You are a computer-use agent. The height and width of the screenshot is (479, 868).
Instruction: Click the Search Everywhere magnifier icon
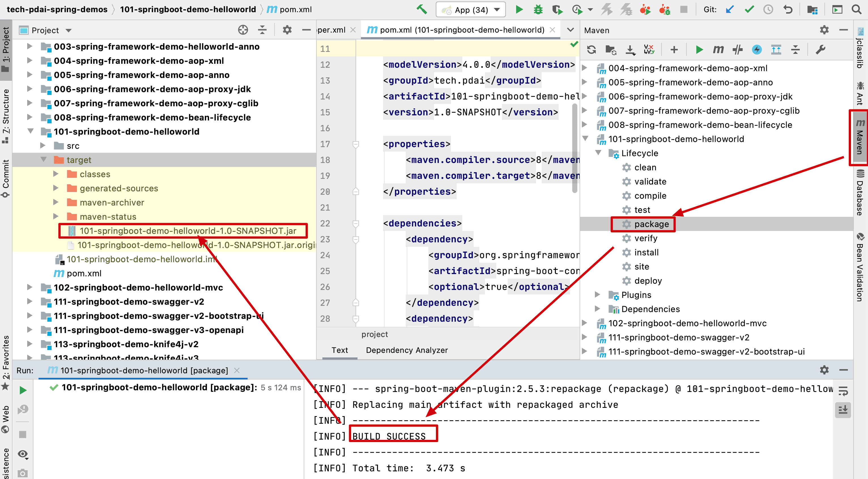[856, 9]
